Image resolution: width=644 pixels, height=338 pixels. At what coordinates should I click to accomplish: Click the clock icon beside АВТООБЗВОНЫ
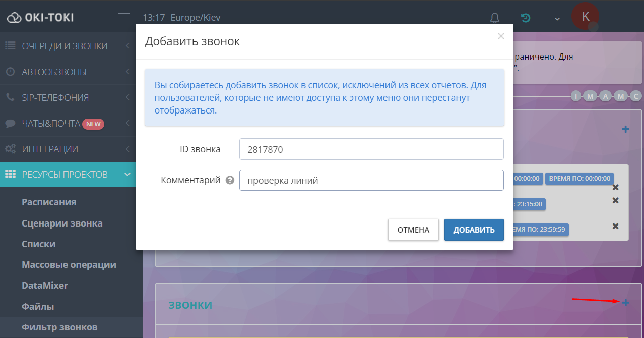[x=10, y=72]
